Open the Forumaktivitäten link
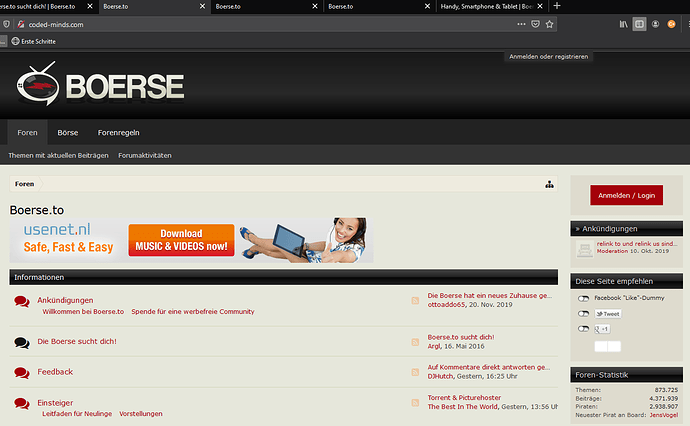This screenshot has height=426, width=690. coord(145,155)
